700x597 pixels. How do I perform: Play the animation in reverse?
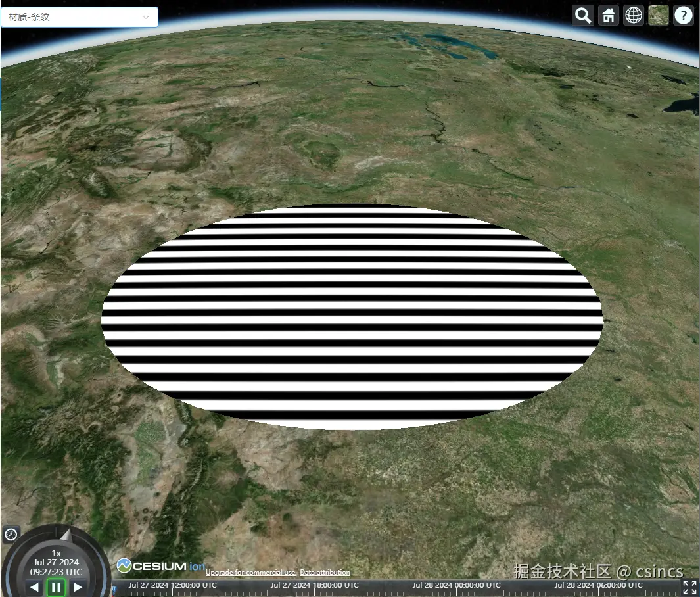tap(34, 587)
